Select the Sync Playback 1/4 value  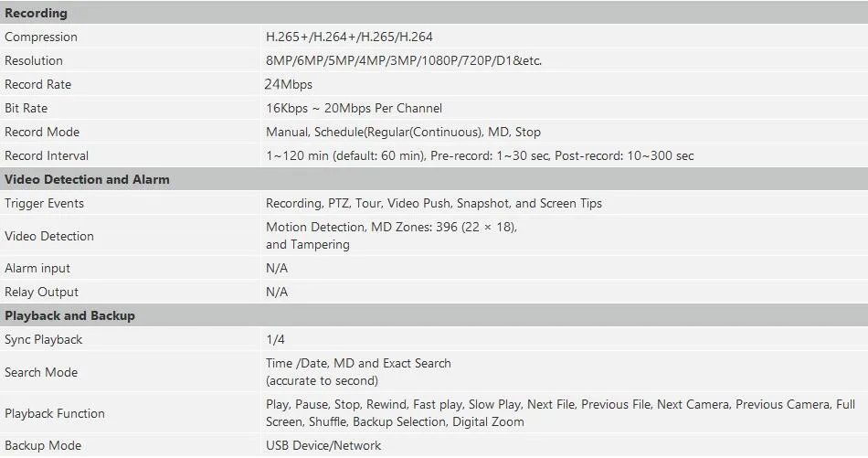pos(275,339)
